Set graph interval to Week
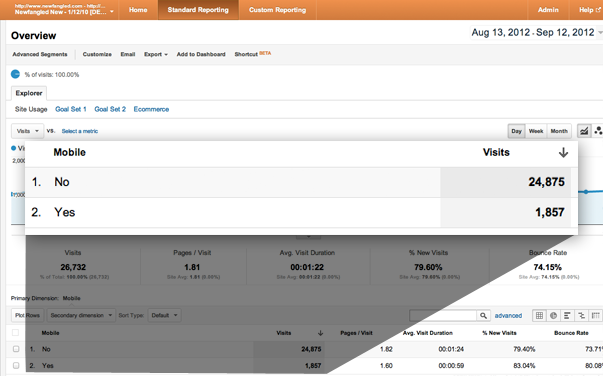This screenshot has height=376, width=603. click(536, 131)
